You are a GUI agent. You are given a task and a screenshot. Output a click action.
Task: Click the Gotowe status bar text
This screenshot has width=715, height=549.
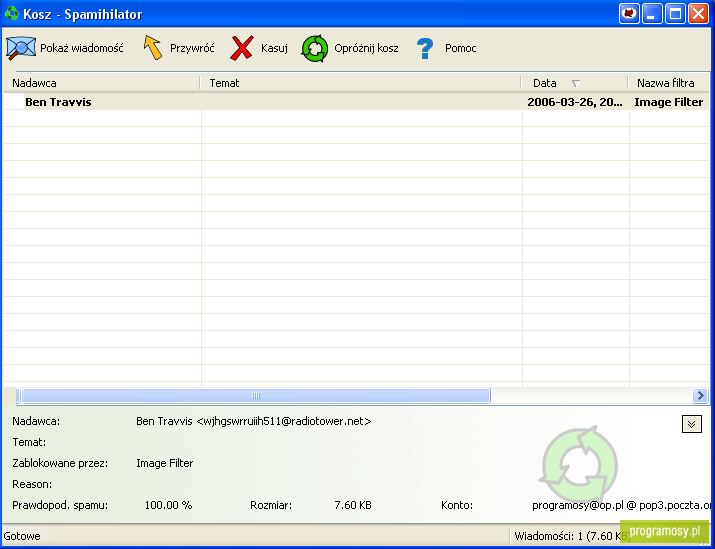(x=22, y=536)
